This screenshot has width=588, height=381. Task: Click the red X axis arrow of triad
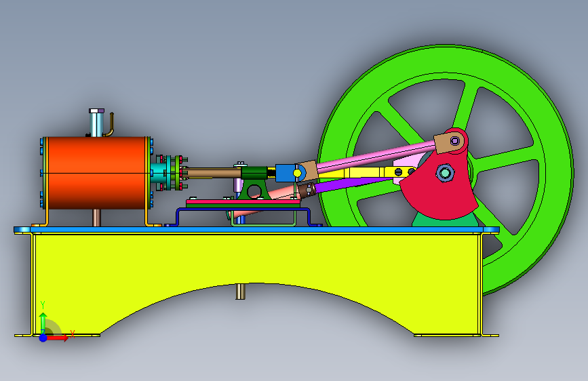pyautogui.click(x=57, y=338)
